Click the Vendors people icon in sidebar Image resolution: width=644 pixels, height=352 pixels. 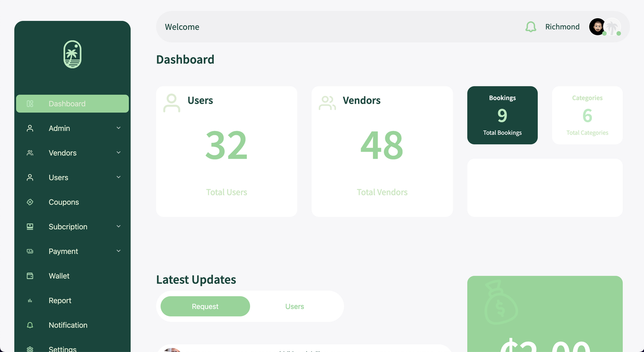[x=30, y=153]
